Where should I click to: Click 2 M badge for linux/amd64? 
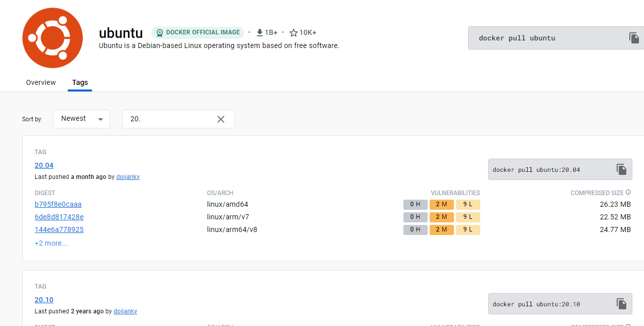pyautogui.click(x=442, y=205)
